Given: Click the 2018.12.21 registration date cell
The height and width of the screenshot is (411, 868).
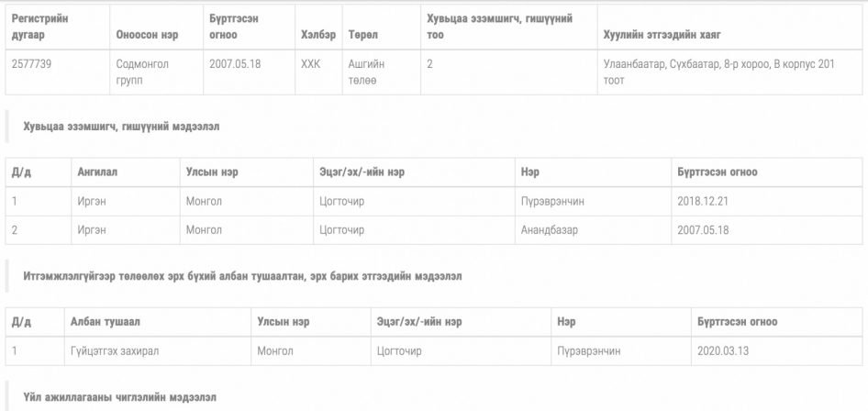Looking at the screenshot, I should (703, 201).
